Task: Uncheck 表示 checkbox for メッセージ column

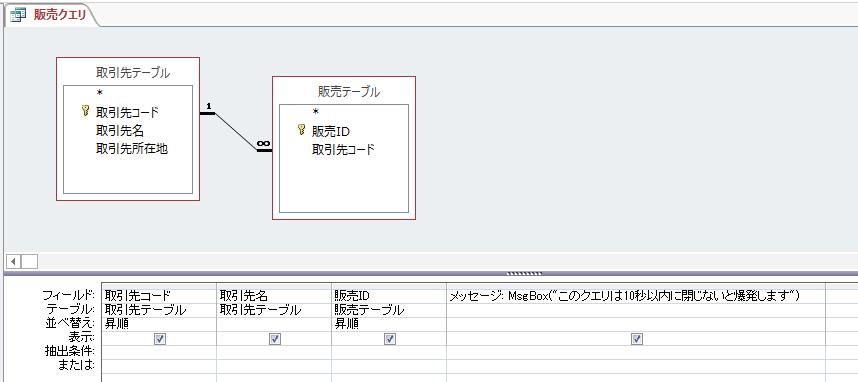Action: 636,339
